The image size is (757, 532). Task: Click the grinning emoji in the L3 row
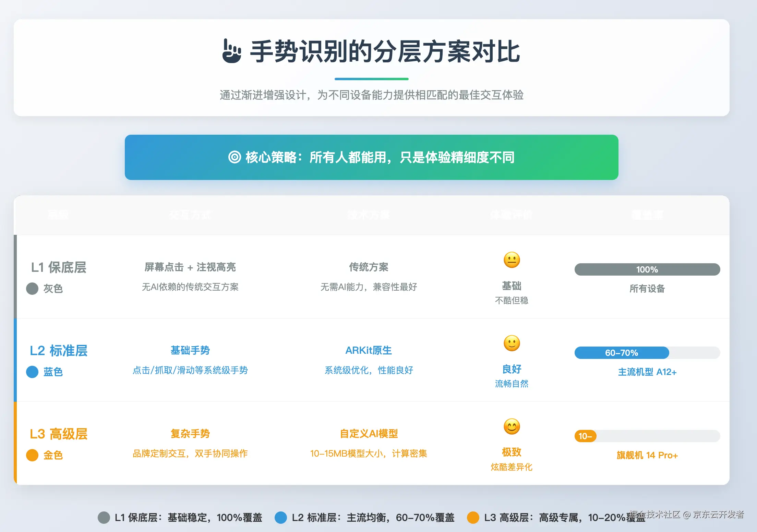click(x=511, y=427)
